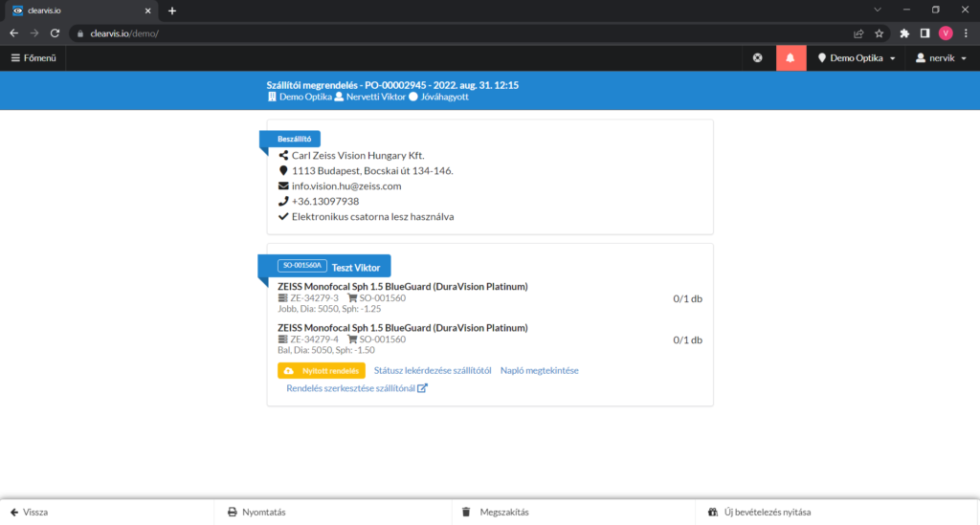Click the Beszállító label tag
This screenshot has height=525, width=980.
pyautogui.click(x=294, y=139)
